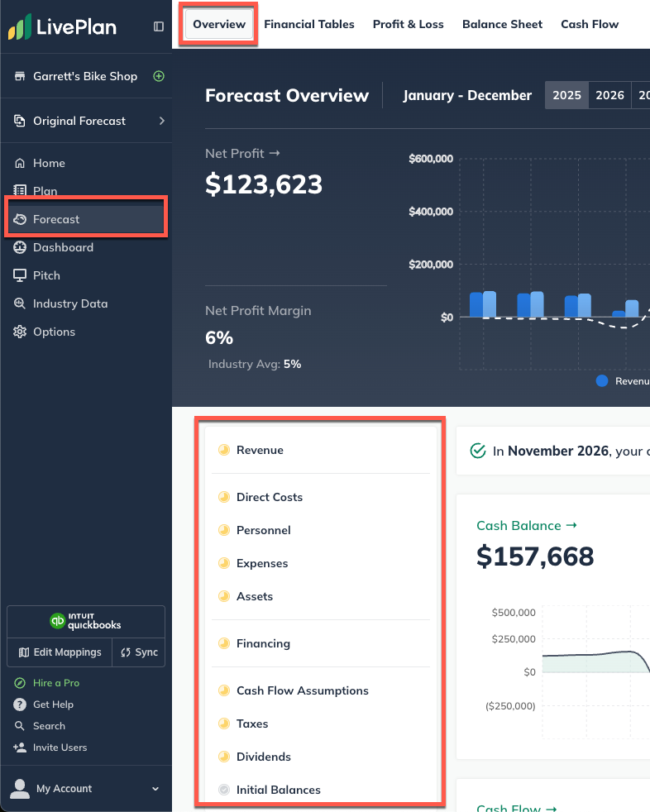This screenshot has height=812, width=650.
Task: Open the Options gear item
Action: [x=54, y=332]
